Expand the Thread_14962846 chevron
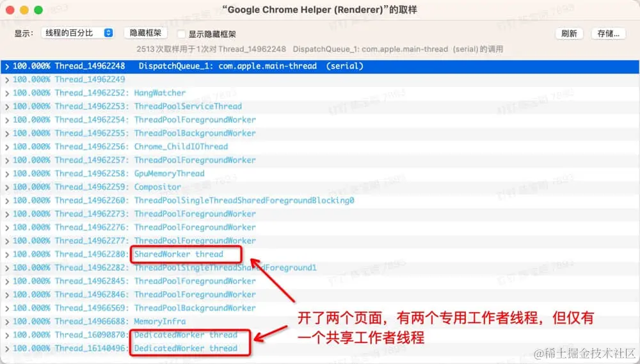This screenshot has width=640, height=364. pyautogui.click(x=7, y=296)
